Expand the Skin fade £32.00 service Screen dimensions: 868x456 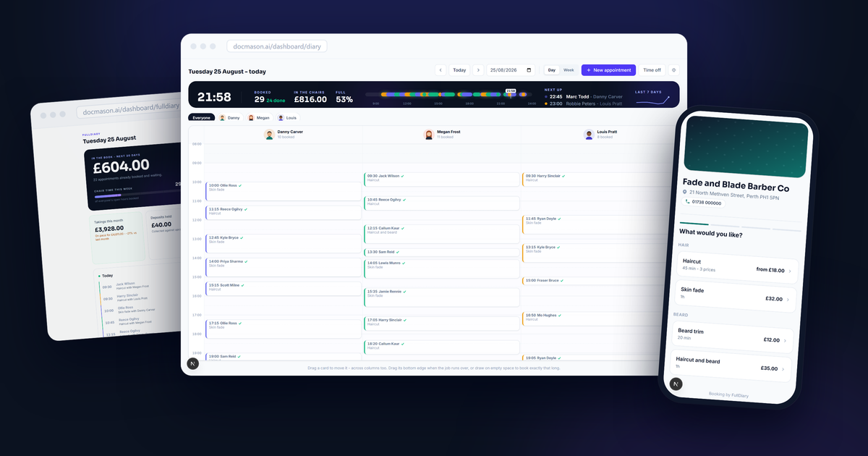point(736,295)
